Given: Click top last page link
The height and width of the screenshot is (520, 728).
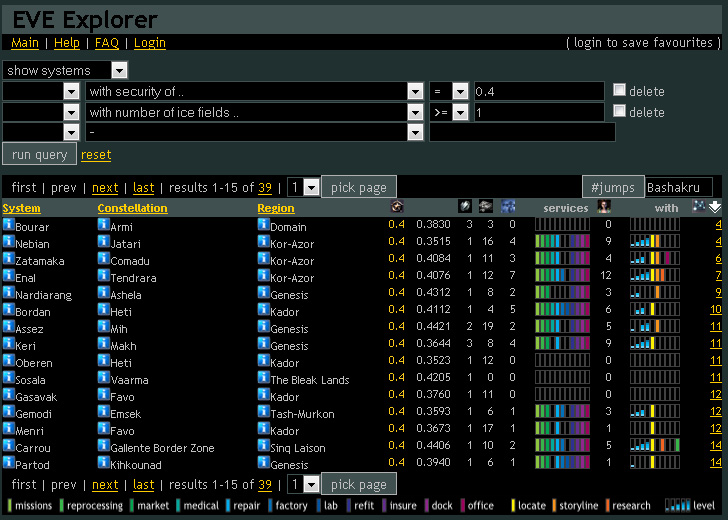Looking at the screenshot, I should point(143,188).
